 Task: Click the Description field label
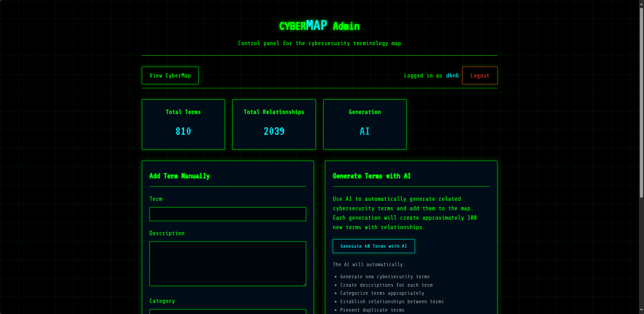tap(167, 233)
